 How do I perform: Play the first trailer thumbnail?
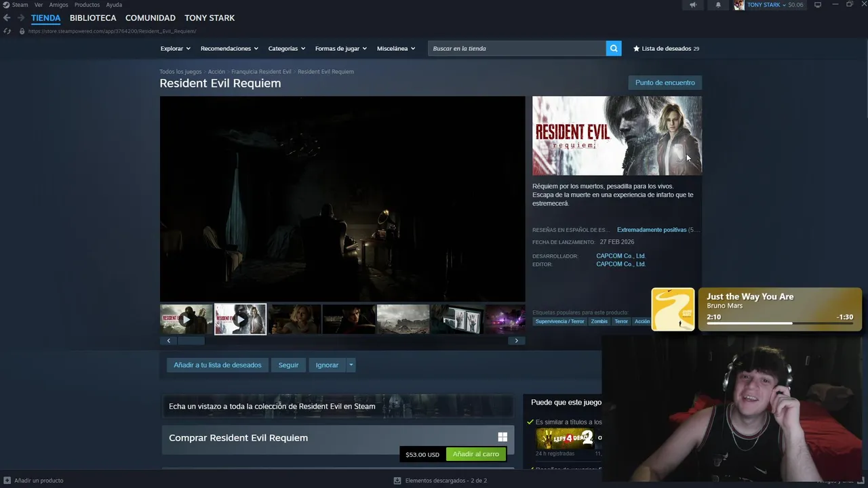(186, 319)
